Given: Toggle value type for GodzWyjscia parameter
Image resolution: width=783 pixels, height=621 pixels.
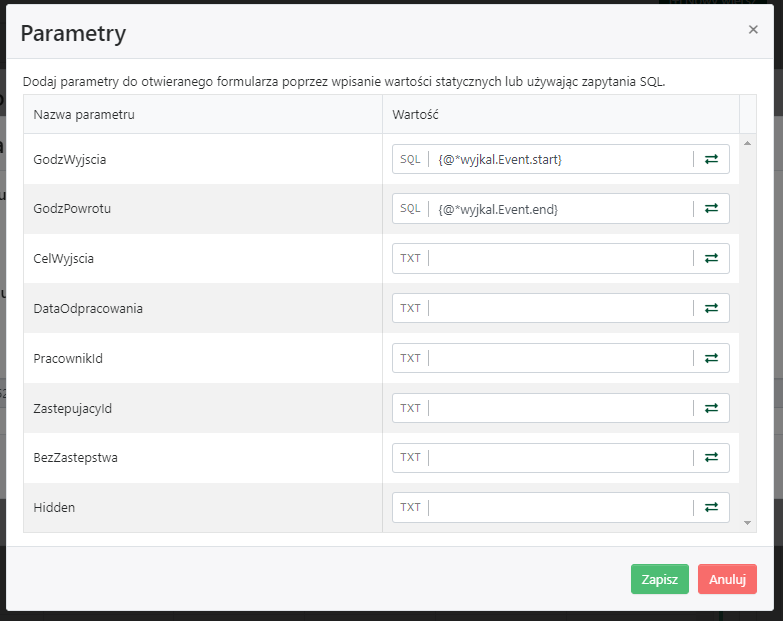Looking at the screenshot, I should point(711,159).
